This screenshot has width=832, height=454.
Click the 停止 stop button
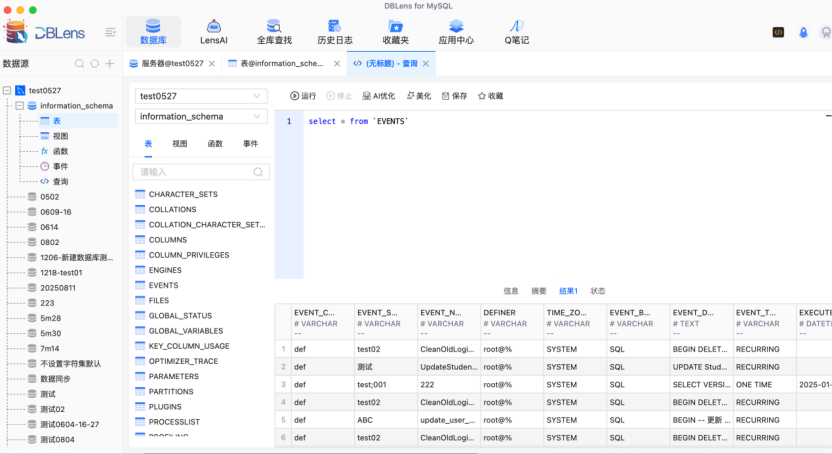pyautogui.click(x=339, y=96)
